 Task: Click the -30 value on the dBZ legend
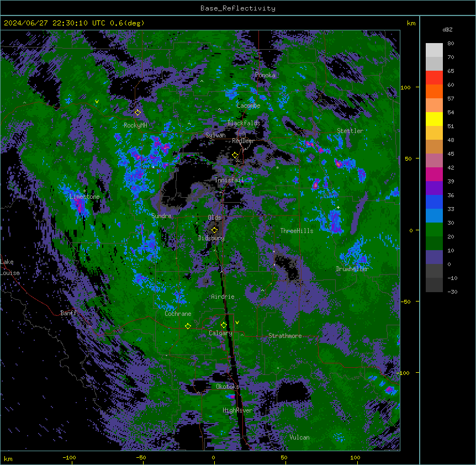click(452, 292)
